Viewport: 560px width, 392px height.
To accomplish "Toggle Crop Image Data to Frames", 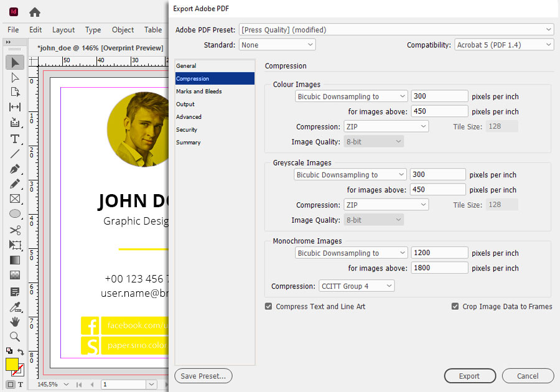I will [455, 306].
